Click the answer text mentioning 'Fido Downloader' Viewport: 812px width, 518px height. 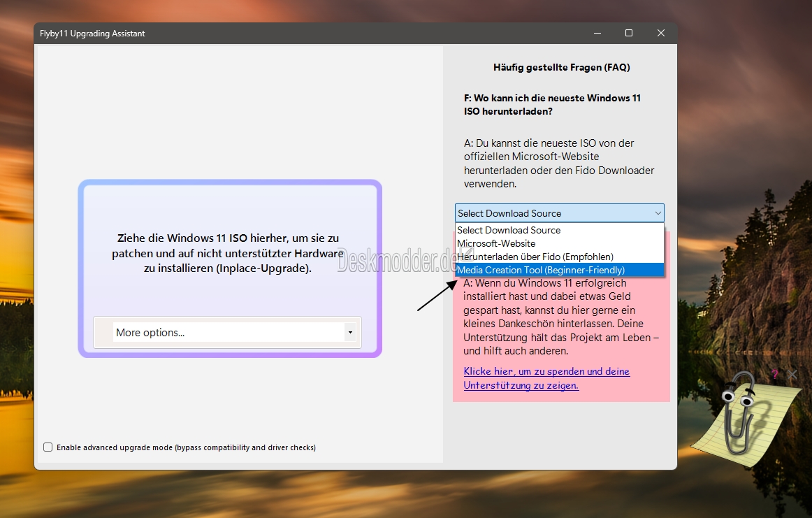tap(559, 163)
